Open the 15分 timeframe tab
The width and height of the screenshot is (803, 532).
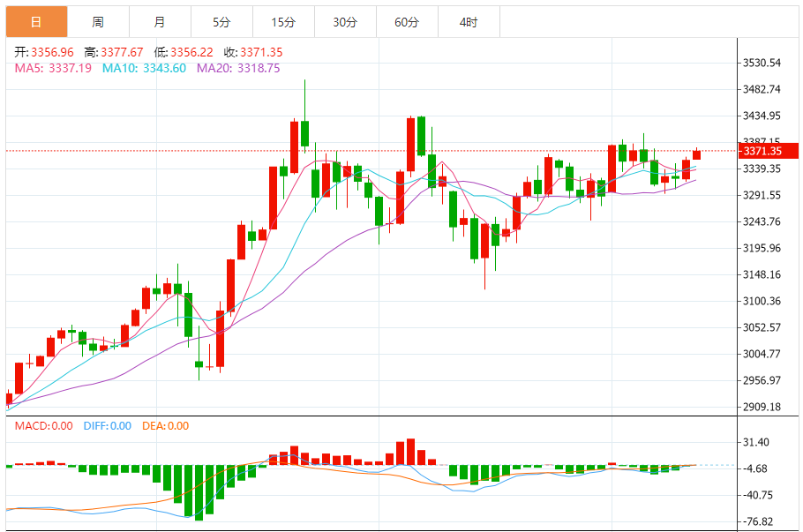[x=283, y=22]
